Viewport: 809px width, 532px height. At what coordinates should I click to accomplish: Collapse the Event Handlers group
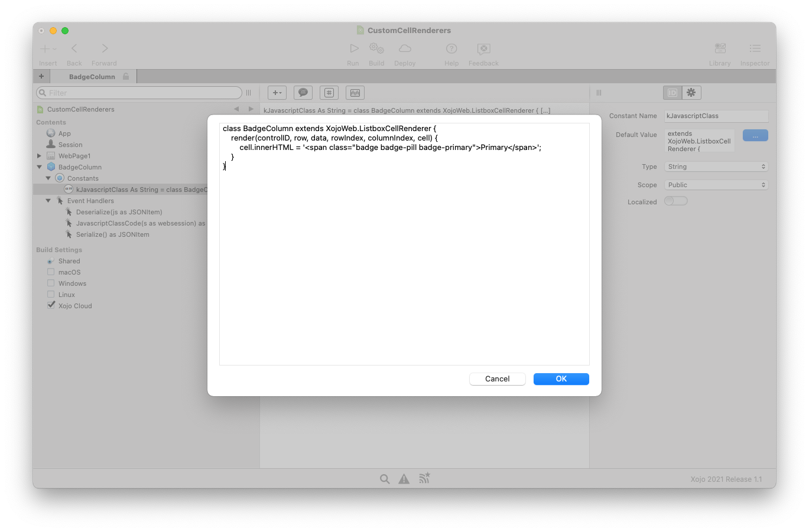[48, 200]
